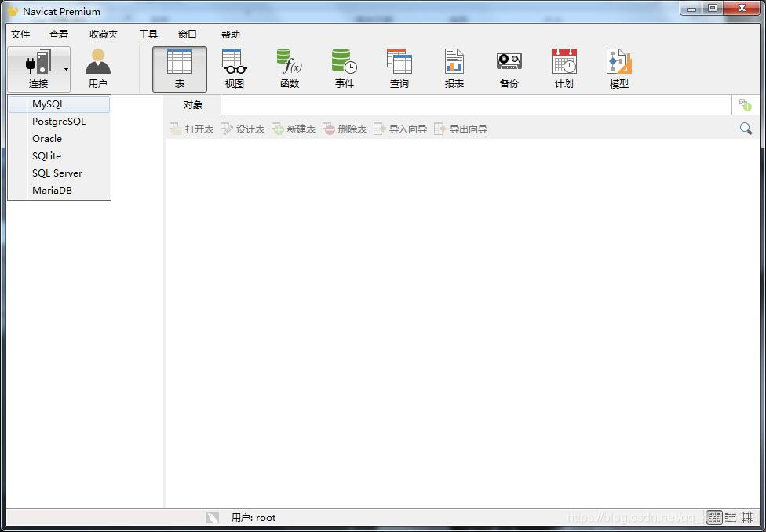Minimize the Navicat Premium window

692,8
